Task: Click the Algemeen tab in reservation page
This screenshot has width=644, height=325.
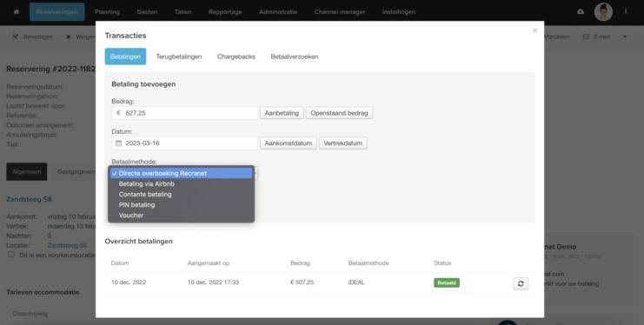Action: coord(27,172)
